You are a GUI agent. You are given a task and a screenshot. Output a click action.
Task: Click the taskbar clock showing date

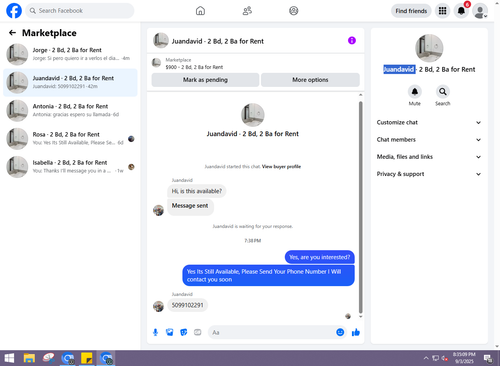point(464,358)
